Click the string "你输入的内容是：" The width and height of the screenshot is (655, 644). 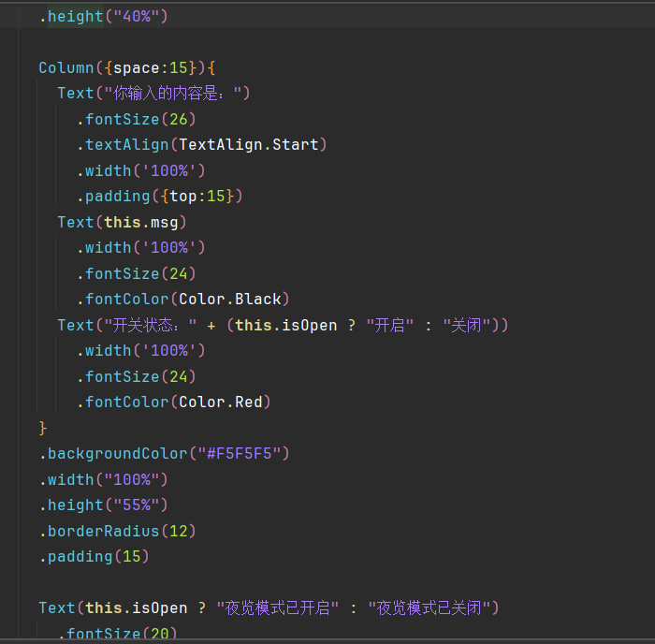pos(173,94)
